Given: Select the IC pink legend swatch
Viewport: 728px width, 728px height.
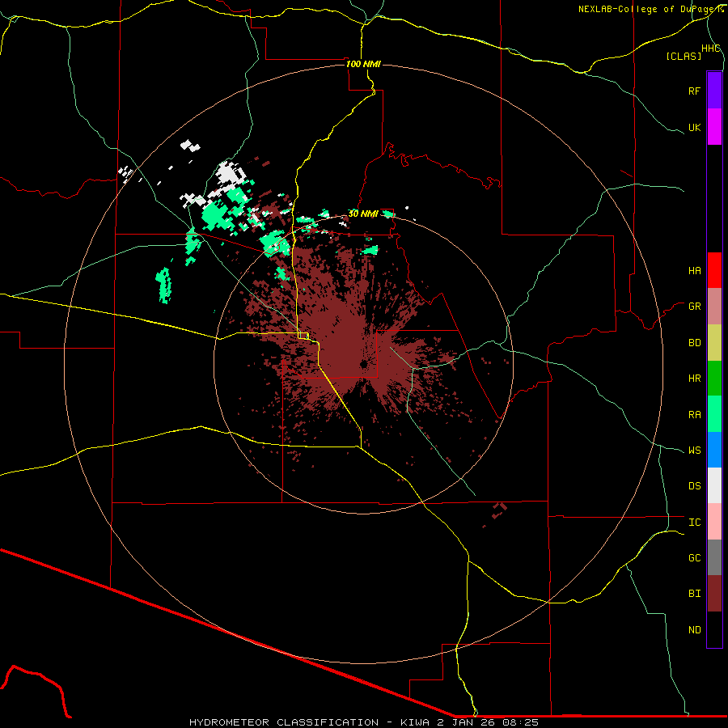Looking at the screenshot, I should [714, 522].
